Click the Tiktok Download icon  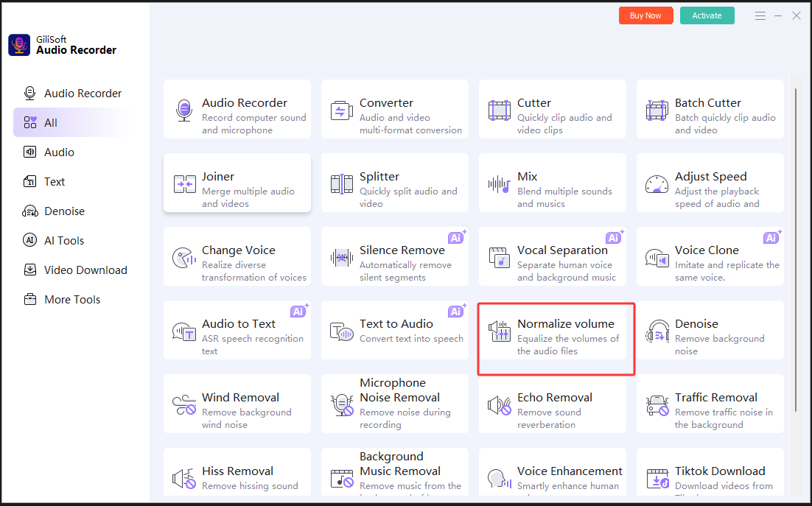(x=657, y=479)
